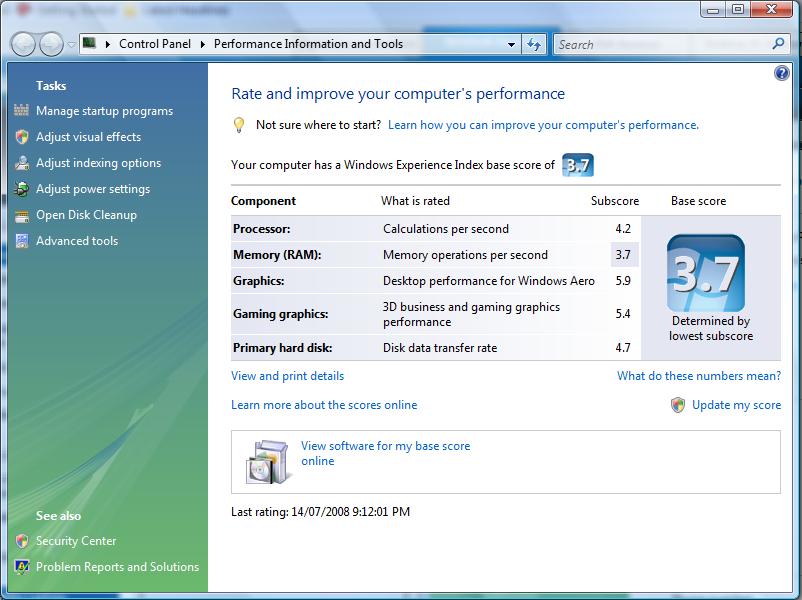
Task: Click the Last rating date text
Action: [x=320, y=512]
